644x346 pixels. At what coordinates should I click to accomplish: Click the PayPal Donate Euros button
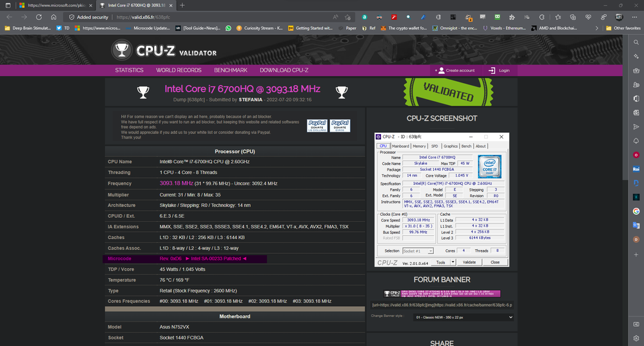point(340,126)
